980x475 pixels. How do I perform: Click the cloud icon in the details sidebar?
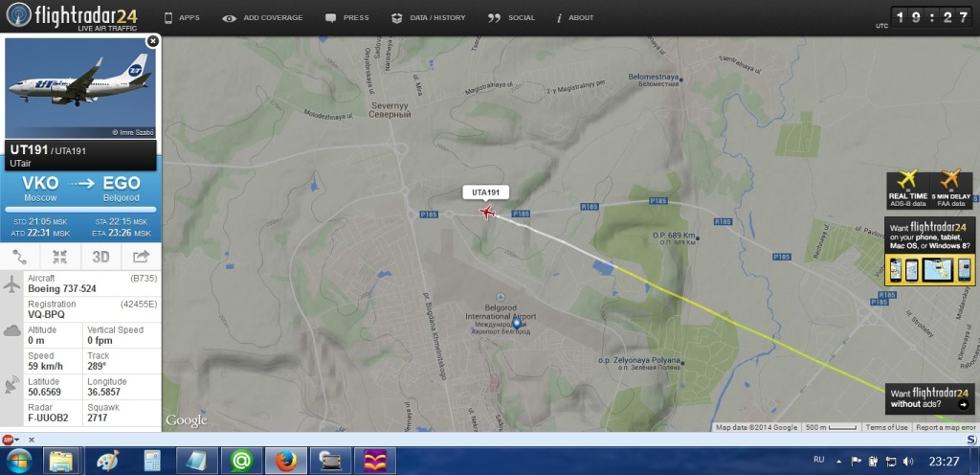(11, 330)
